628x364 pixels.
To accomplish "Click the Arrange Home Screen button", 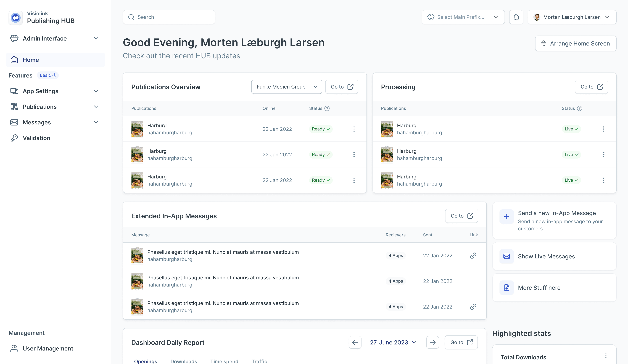I will click(576, 44).
